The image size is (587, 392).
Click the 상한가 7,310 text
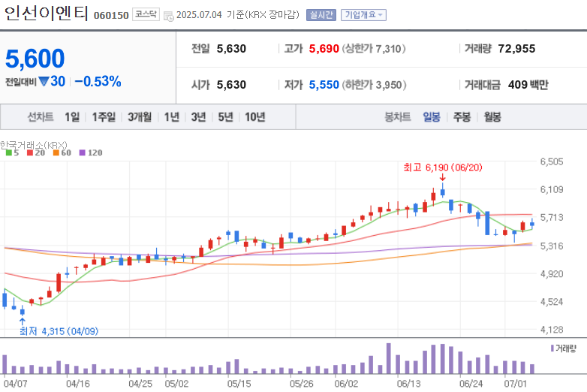[x=374, y=49]
